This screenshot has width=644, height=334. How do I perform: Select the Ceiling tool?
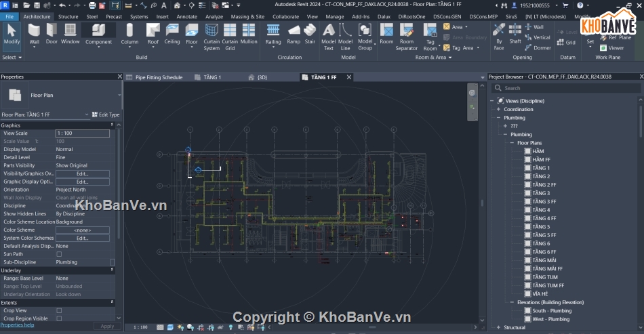pyautogui.click(x=172, y=35)
